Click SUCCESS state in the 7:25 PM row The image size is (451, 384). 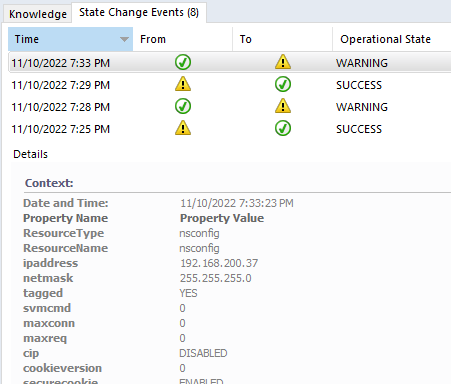coord(359,129)
